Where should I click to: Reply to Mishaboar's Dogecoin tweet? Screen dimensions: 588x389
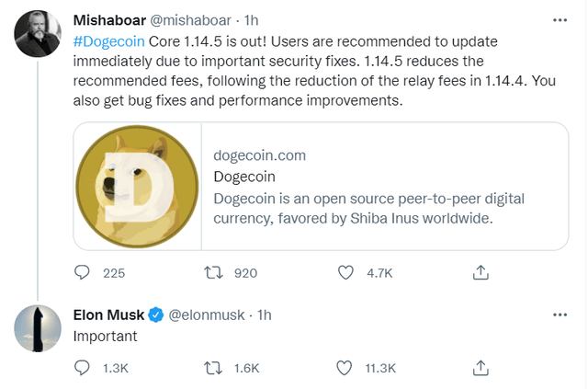coord(83,272)
